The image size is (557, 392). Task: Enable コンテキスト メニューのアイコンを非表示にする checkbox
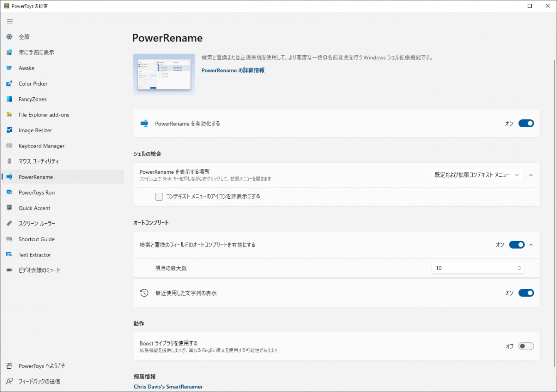point(159,196)
